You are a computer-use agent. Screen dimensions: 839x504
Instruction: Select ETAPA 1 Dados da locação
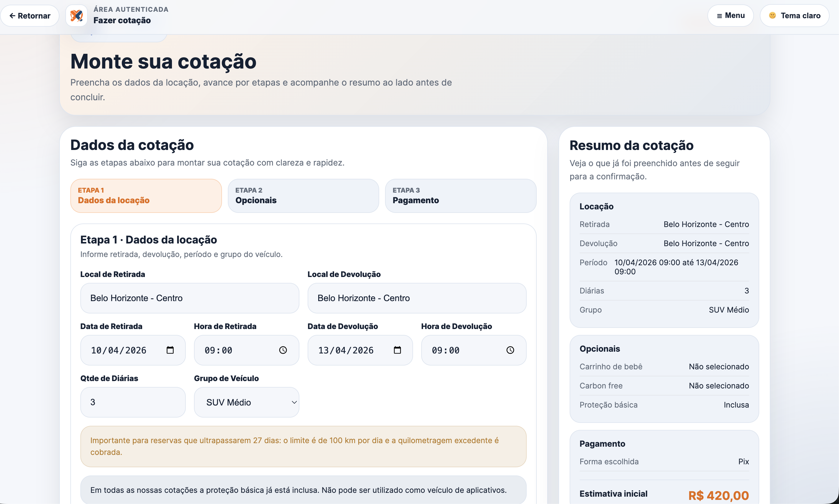click(146, 196)
